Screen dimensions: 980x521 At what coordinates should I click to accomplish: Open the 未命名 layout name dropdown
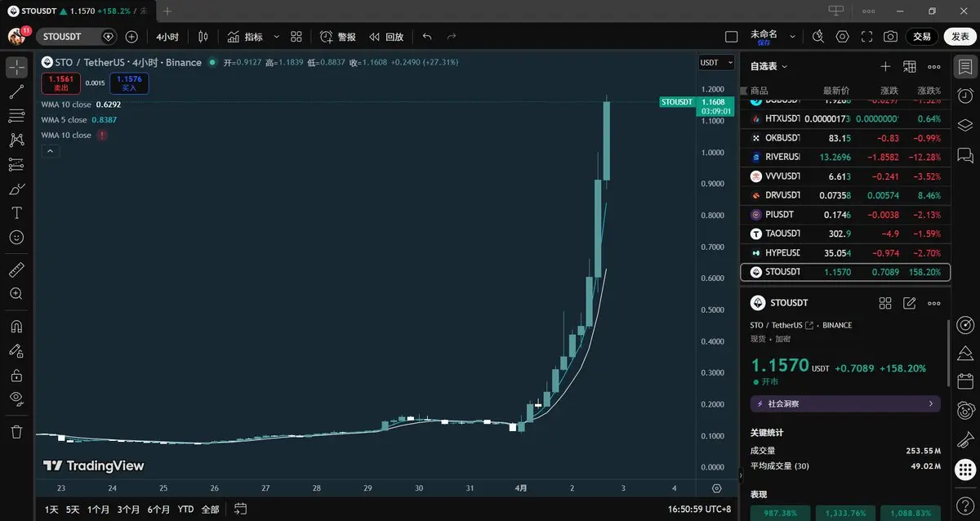click(x=771, y=37)
